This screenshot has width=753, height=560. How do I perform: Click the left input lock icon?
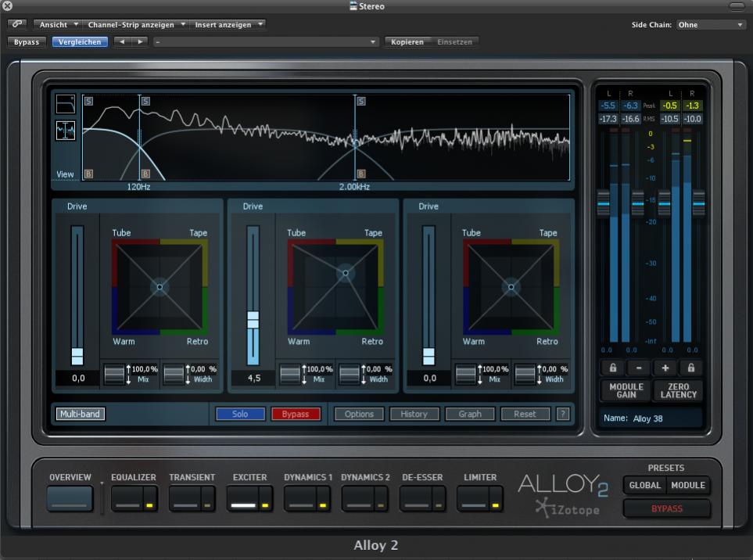(x=613, y=368)
